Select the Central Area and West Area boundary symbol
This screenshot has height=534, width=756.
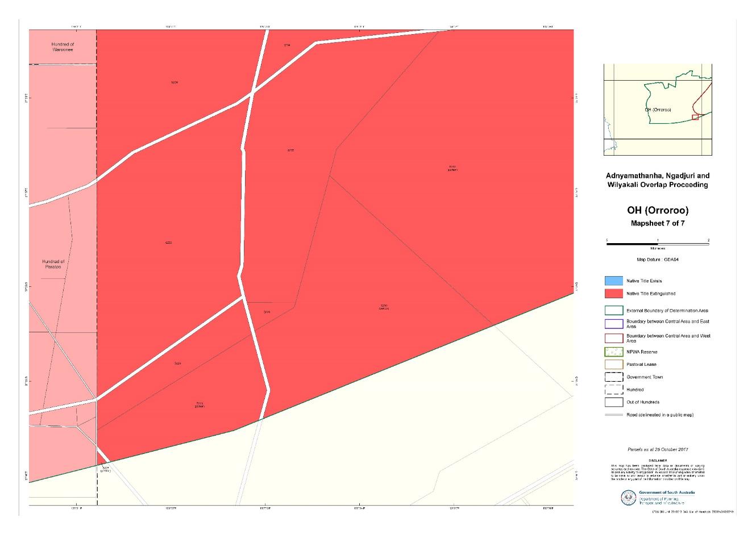pos(614,338)
